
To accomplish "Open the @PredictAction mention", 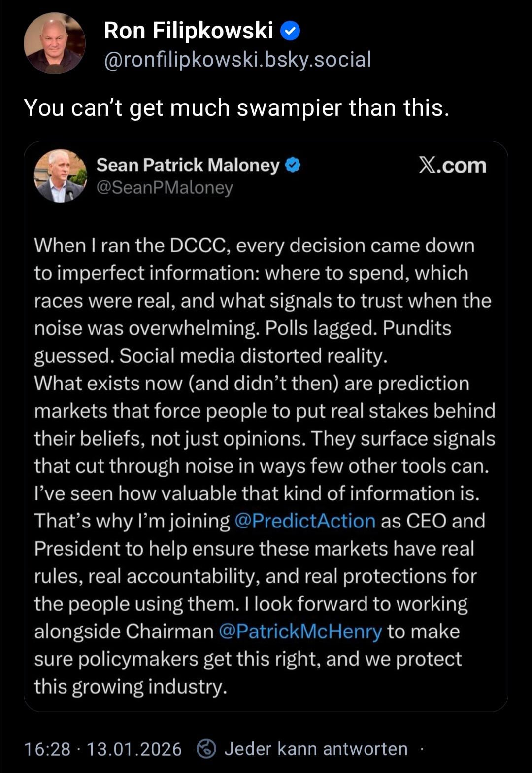I will coord(305,521).
